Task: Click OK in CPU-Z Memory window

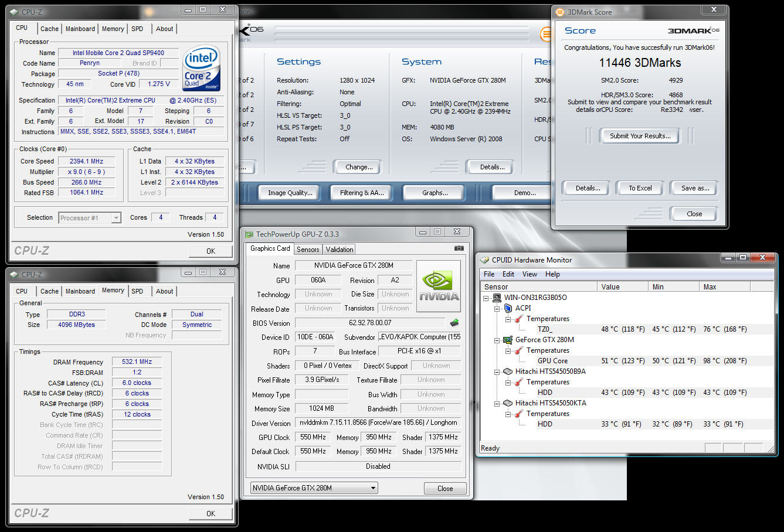Action: 211,513
